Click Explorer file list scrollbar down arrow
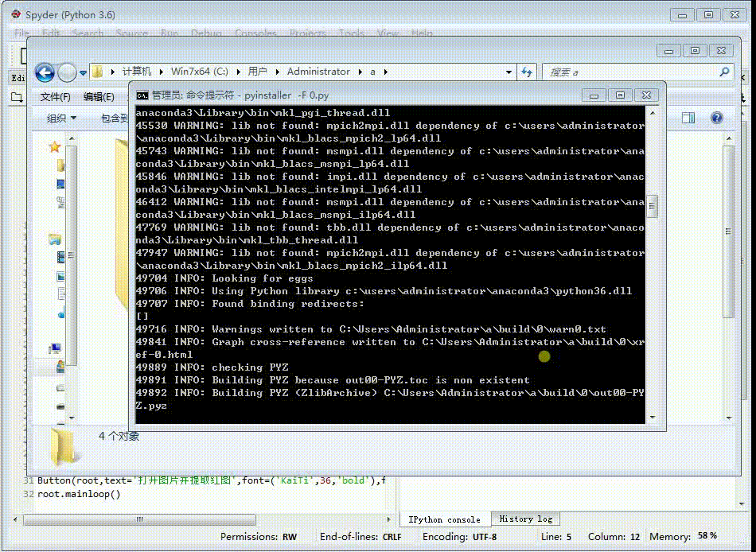 (728, 418)
